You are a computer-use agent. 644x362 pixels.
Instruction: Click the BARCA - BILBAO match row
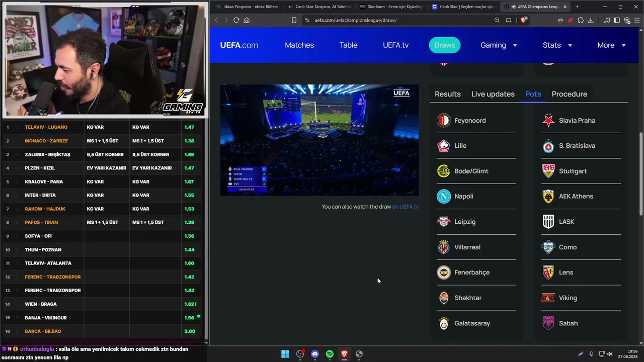(x=102, y=331)
